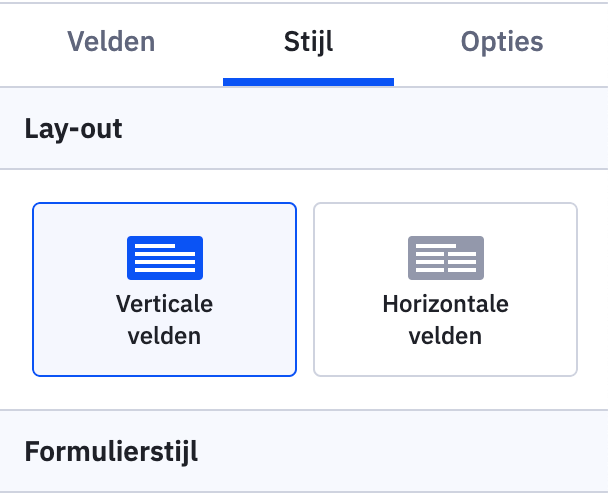Activate the white horizontal layout card
The height and width of the screenshot is (494, 608).
click(445, 289)
